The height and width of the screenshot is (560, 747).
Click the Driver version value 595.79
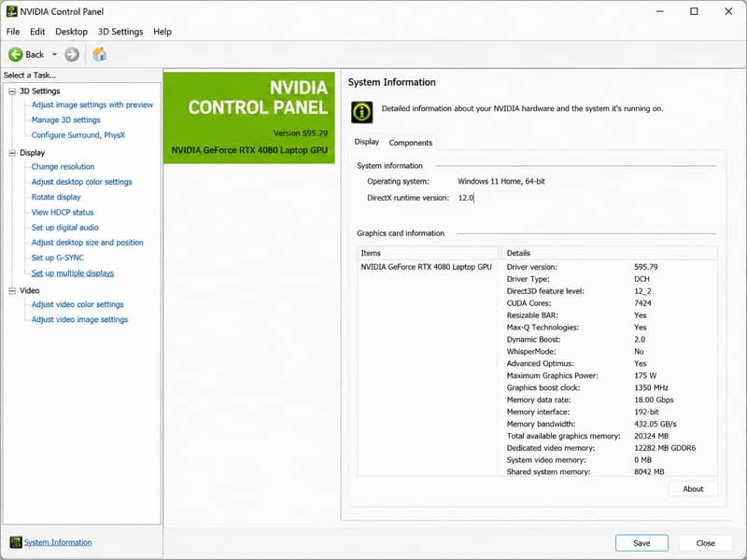646,267
